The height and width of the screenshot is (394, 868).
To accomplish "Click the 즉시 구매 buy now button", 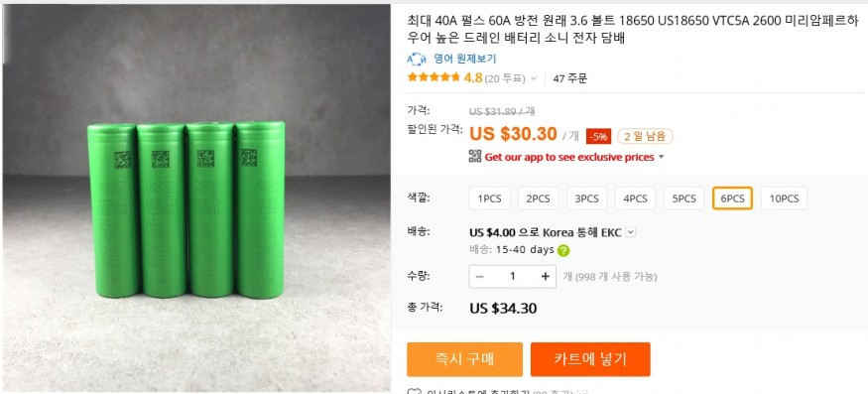I will (x=464, y=359).
